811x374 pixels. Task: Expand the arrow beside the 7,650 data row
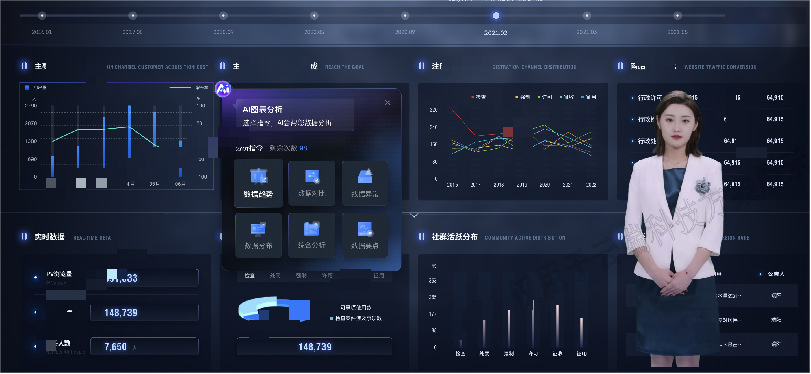[35, 346]
